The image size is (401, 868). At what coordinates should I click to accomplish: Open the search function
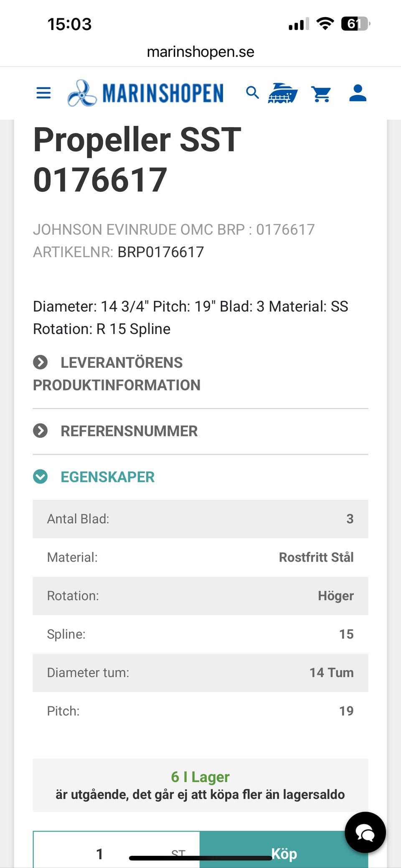coord(252,93)
